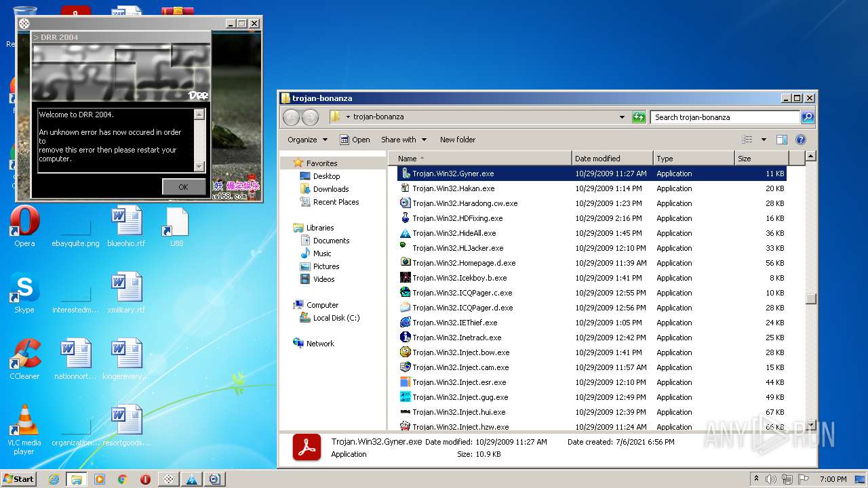Open the Organize dropdown menu
This screenshot has height=488, width=868.
point(307,140)
